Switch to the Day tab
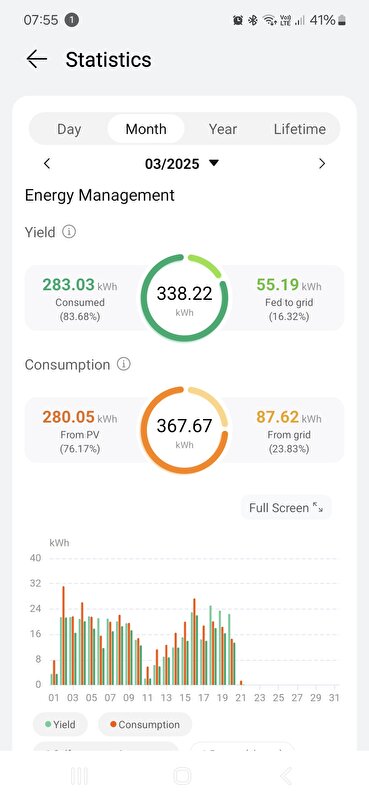 click(x=69, y=129)
